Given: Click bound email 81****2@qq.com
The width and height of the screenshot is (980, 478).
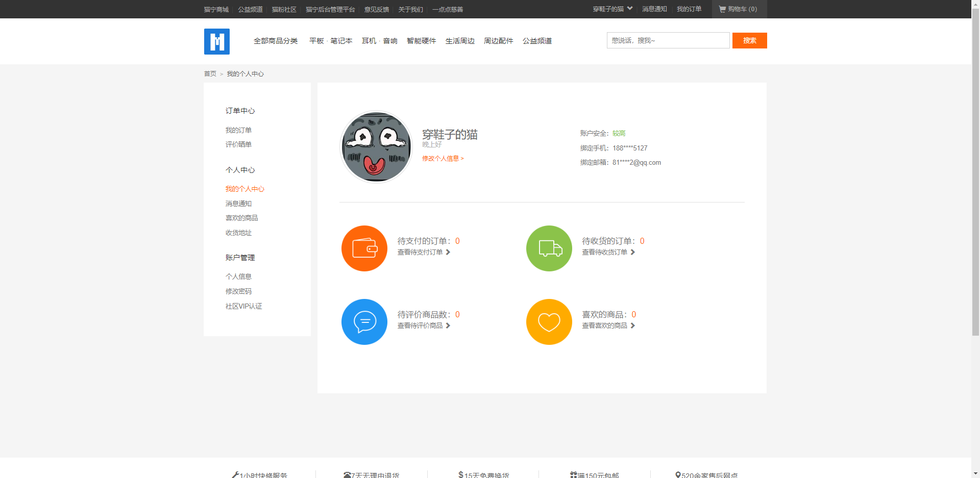Looking at the screenshot, I should [x=636, y=163].
